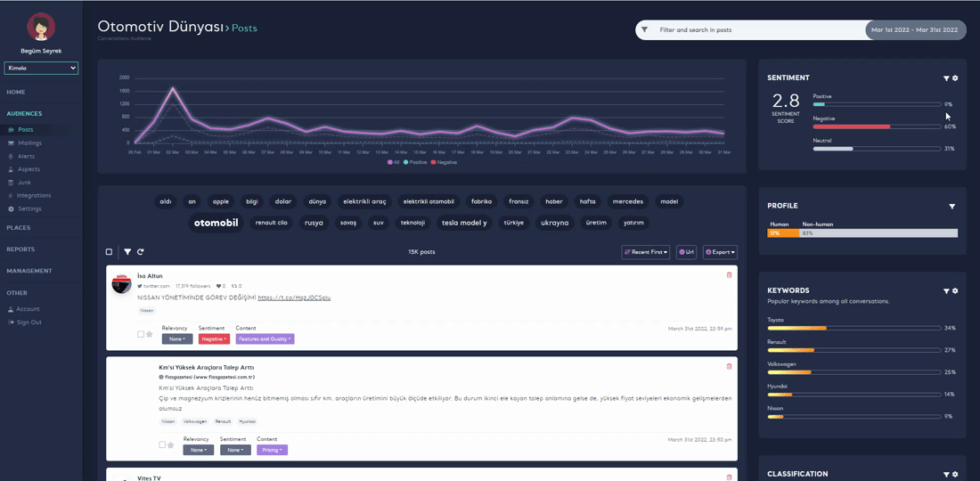The width and height of the screenshot is (980, 481).
Task: Delete the İsa Altun post with trash icon
Action: (x=729, y=275)
